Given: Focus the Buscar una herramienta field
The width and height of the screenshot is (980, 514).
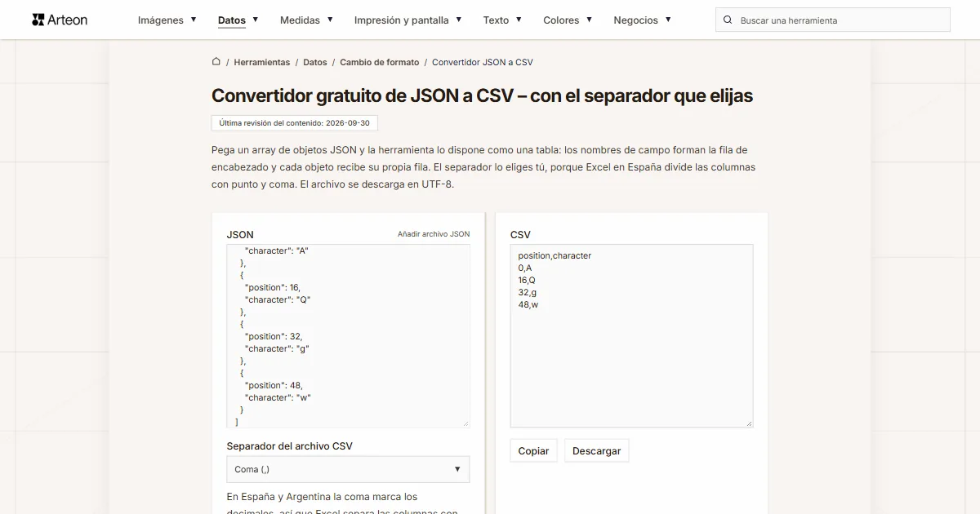Looking at the screenshot, I should [833, 20].
